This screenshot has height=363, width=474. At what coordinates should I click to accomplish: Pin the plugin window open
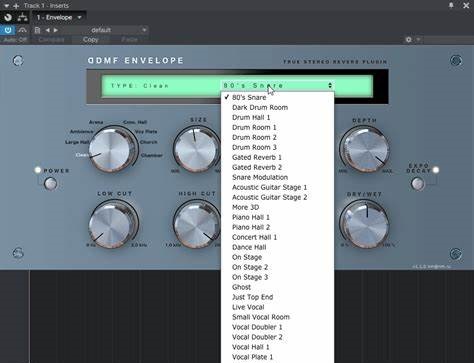[x=451, y=5]
